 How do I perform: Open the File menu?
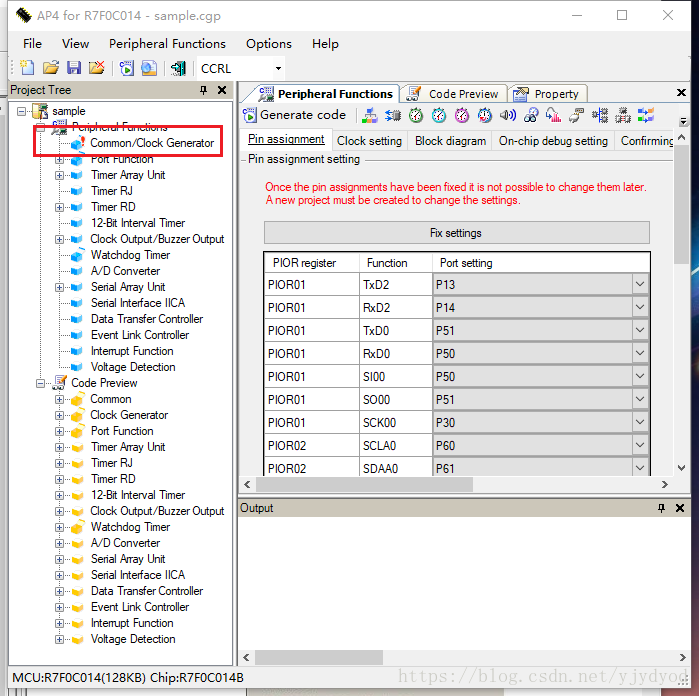click(32, 44)
